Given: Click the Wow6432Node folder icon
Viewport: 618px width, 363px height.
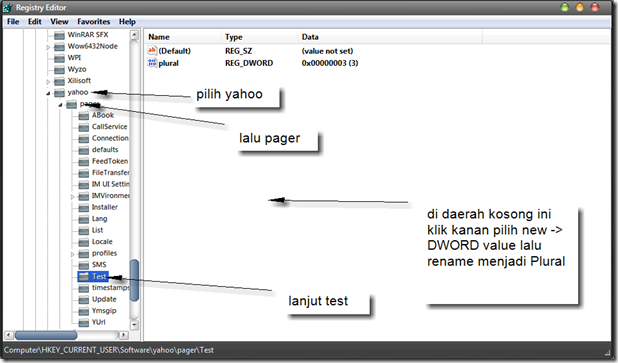Looking at the screenshot, I should tap(59, 47).
